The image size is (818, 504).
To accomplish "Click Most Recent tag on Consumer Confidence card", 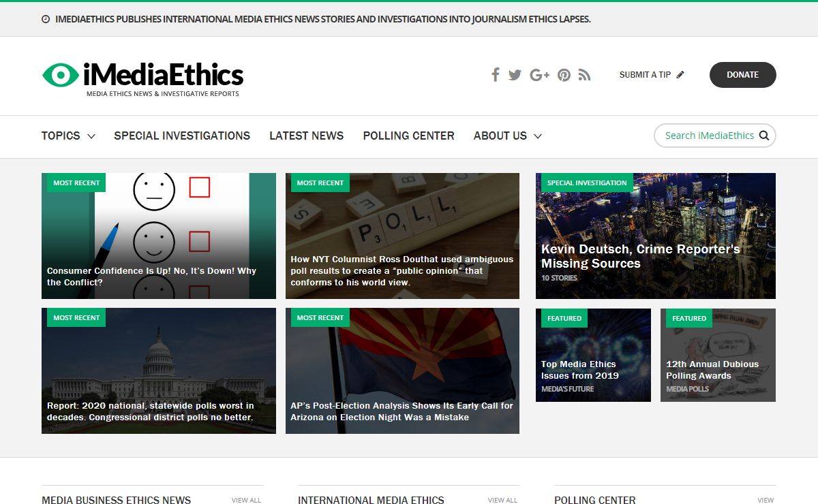I will [x=76, y=183].
